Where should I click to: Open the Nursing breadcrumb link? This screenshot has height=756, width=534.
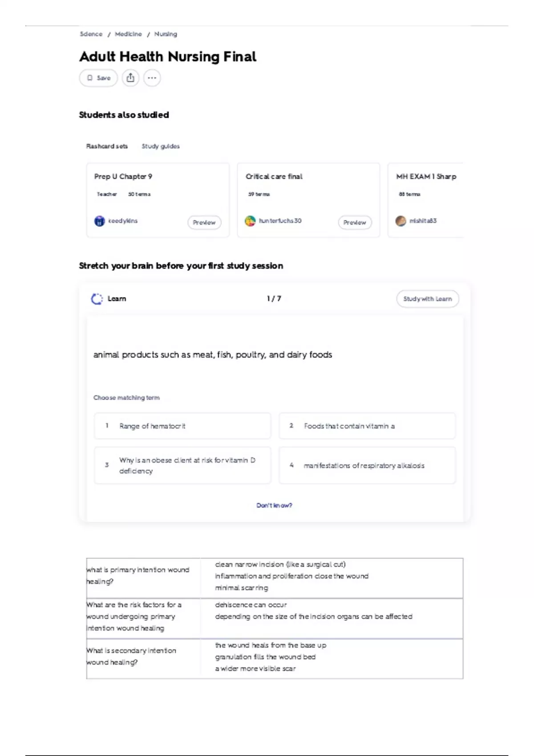click(166, 34)
